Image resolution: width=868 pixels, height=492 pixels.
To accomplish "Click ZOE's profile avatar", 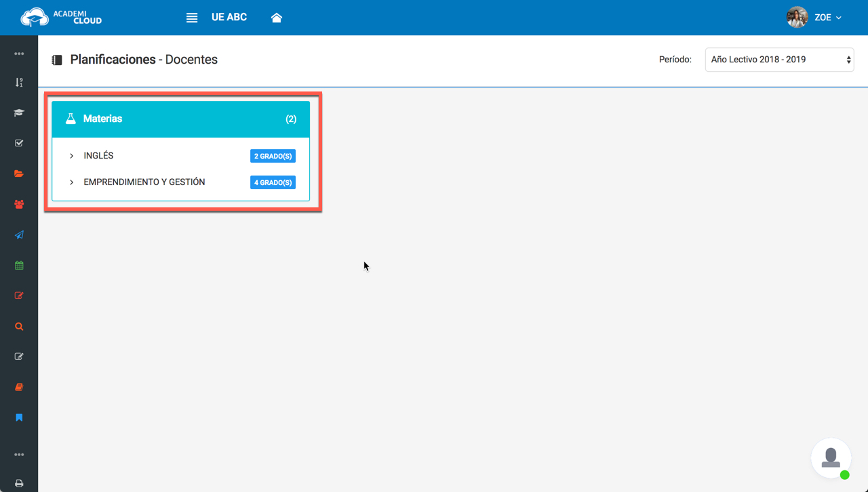I will (x=797, y=18).
